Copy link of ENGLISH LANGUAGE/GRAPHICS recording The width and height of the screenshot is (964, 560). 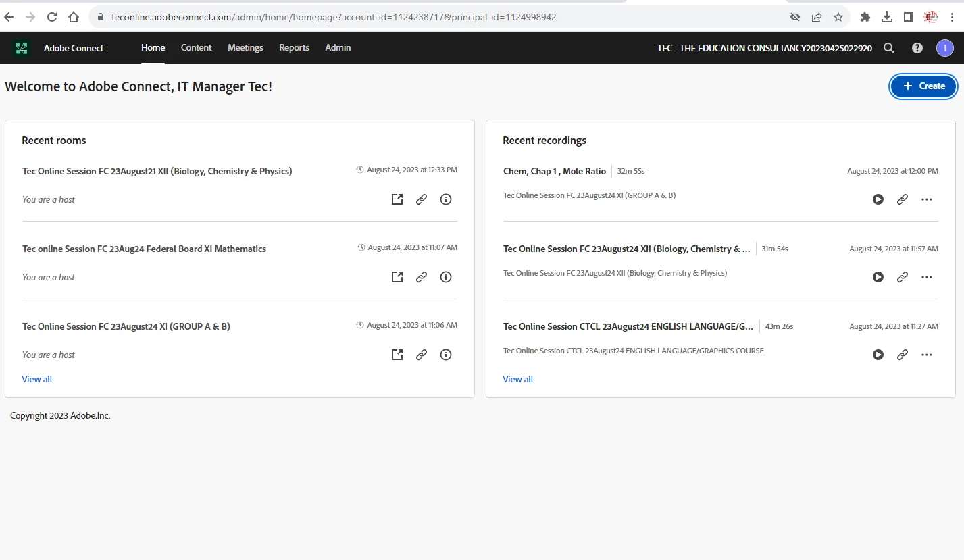click(903, 355)
